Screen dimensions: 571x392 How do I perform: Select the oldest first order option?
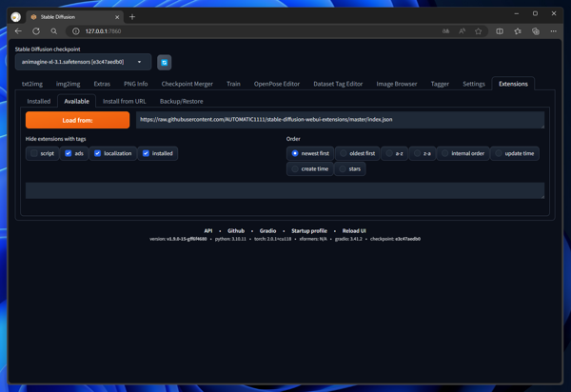coord(357,153)
